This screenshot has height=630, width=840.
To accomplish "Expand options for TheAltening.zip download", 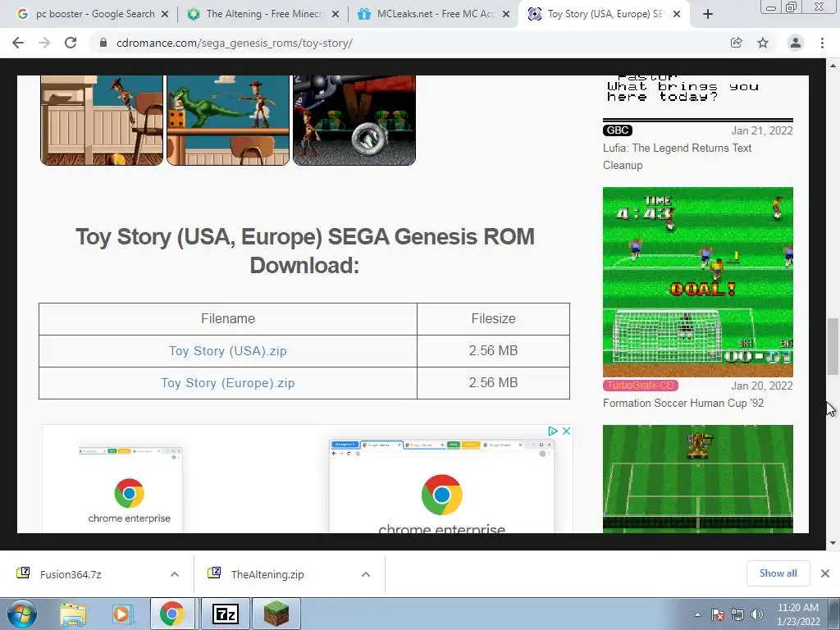I will [x=366, y=574].
